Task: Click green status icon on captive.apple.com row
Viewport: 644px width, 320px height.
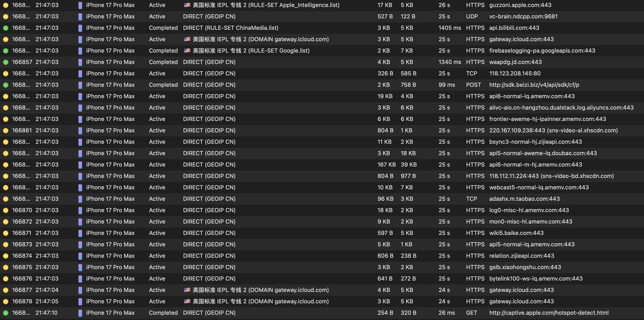Action: click(x=5, y=313)
